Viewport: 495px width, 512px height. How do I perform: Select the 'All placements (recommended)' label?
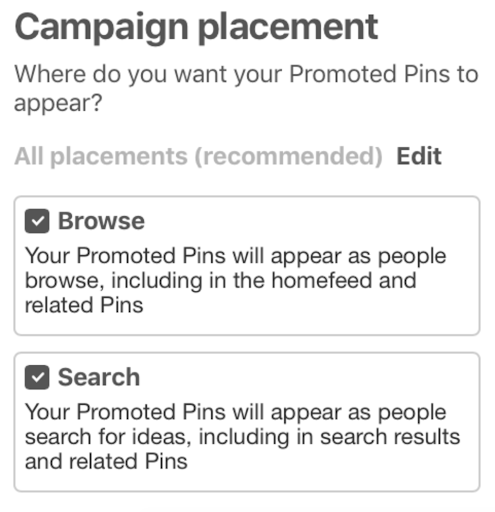tap(198, 156)
